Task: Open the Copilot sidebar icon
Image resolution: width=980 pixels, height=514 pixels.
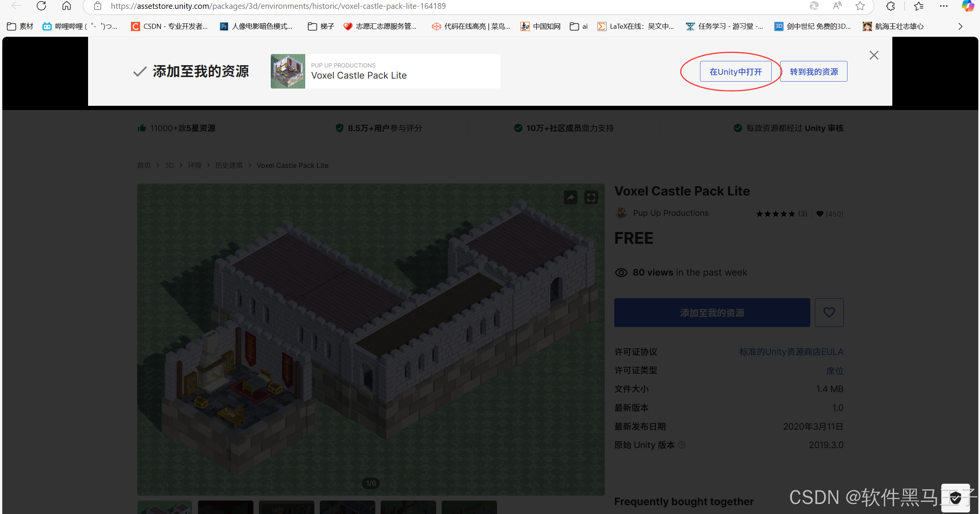Action: click(x=968, y=6)
